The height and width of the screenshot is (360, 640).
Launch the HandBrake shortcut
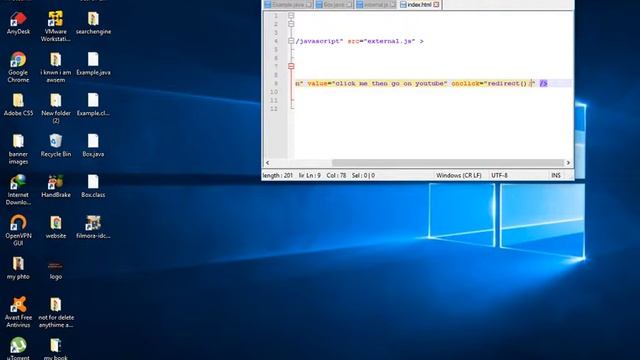coord(56,187)
